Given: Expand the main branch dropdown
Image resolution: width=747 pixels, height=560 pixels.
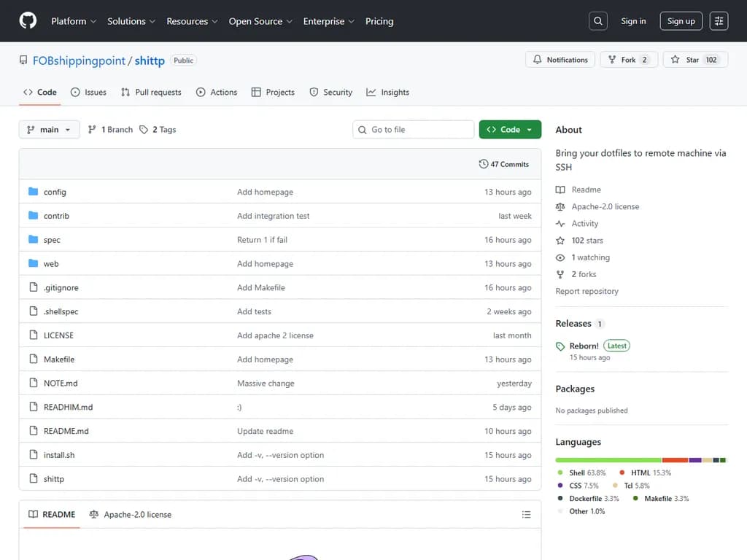Looking at the screenshot, I should 49,130.
